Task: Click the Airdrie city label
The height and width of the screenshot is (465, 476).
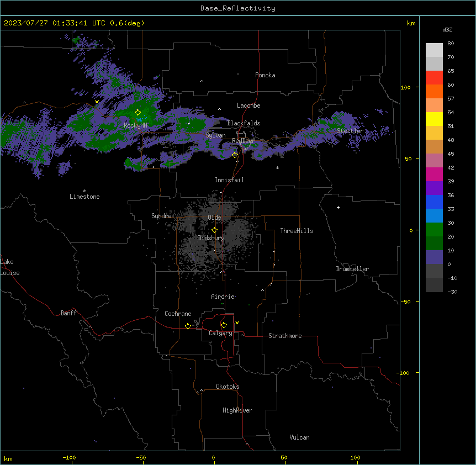Action: [x=223, y=297]
